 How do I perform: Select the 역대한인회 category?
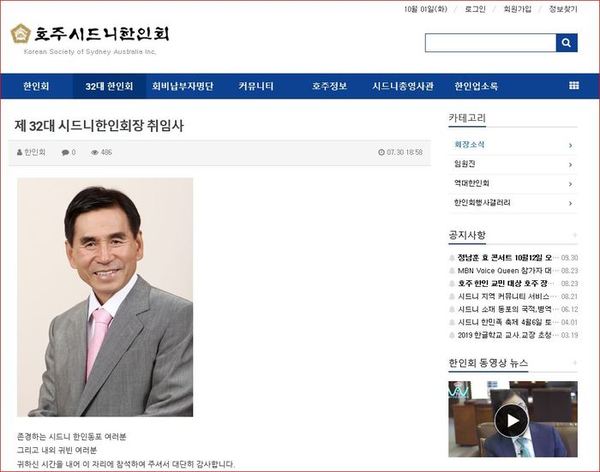[x=471, y=183]
